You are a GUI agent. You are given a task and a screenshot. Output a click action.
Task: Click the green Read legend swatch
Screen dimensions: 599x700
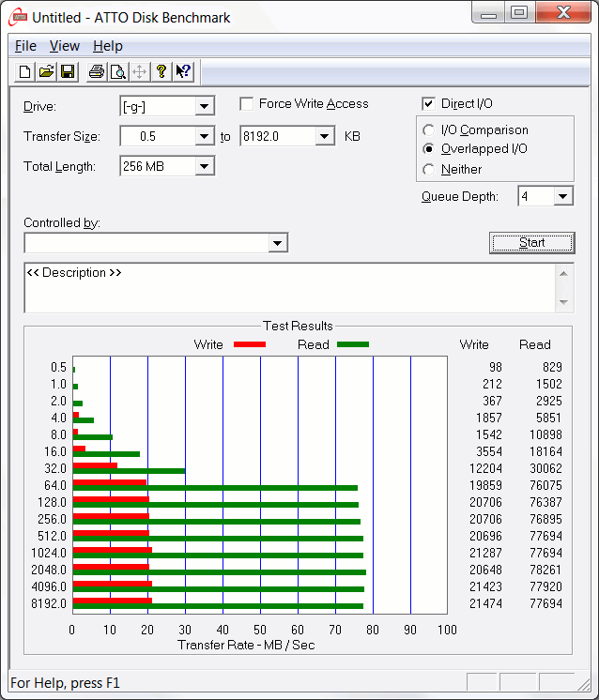pos(353,344)
